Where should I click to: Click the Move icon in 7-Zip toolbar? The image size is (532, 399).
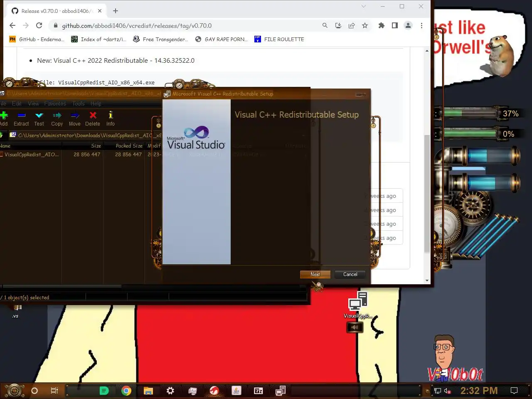[75, 115]
